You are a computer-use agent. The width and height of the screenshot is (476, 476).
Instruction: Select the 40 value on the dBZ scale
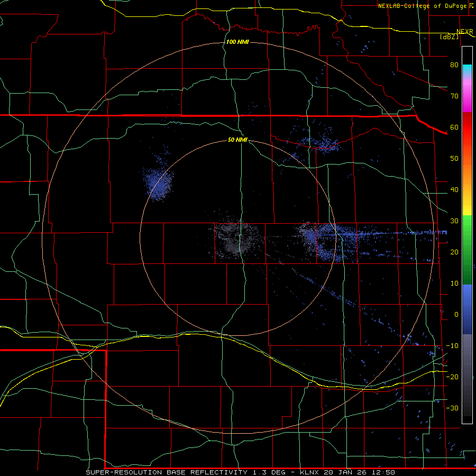(x=454, y=190)
